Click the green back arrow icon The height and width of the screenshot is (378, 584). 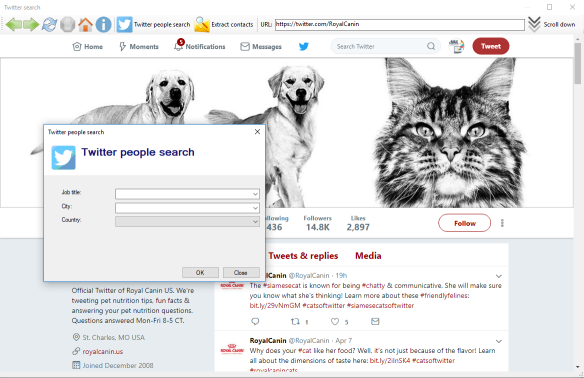pyautogui.click(x=13, y=25)
